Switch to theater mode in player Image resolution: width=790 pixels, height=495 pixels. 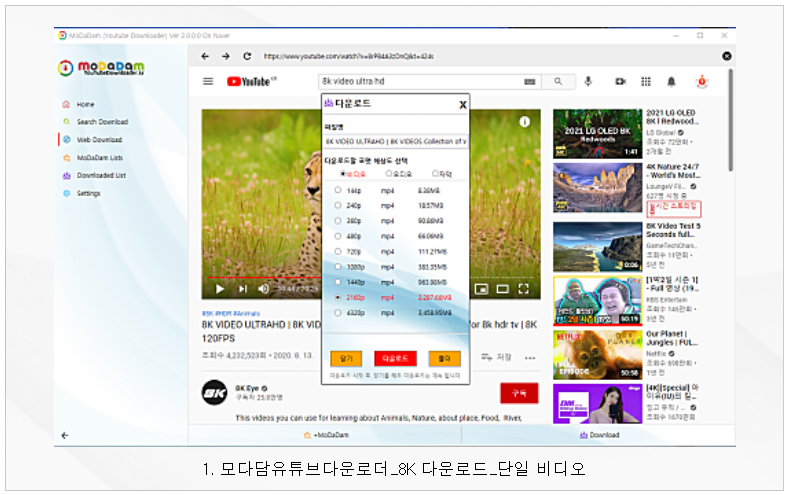tap(502, 289)
